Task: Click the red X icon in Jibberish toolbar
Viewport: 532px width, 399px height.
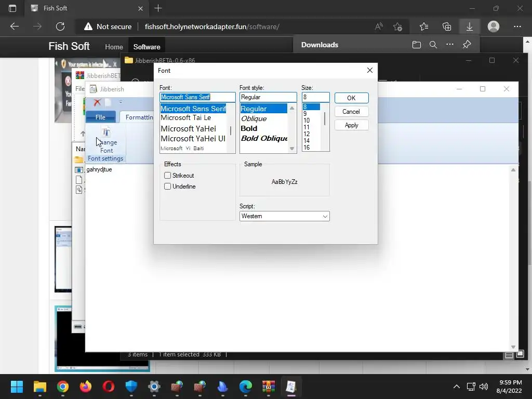Action: (97, 102)
